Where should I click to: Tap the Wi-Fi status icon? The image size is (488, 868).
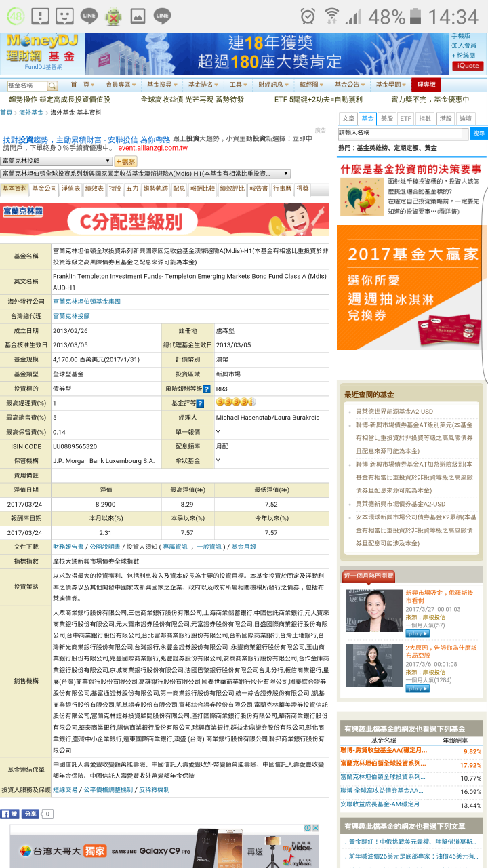coord(331,16)
